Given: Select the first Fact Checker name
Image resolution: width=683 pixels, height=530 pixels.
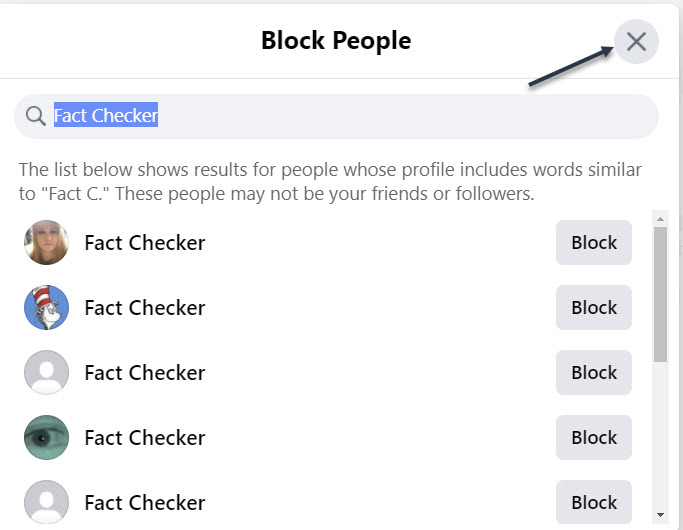Looking at the screenshot, I should click(x=144, y=243).
